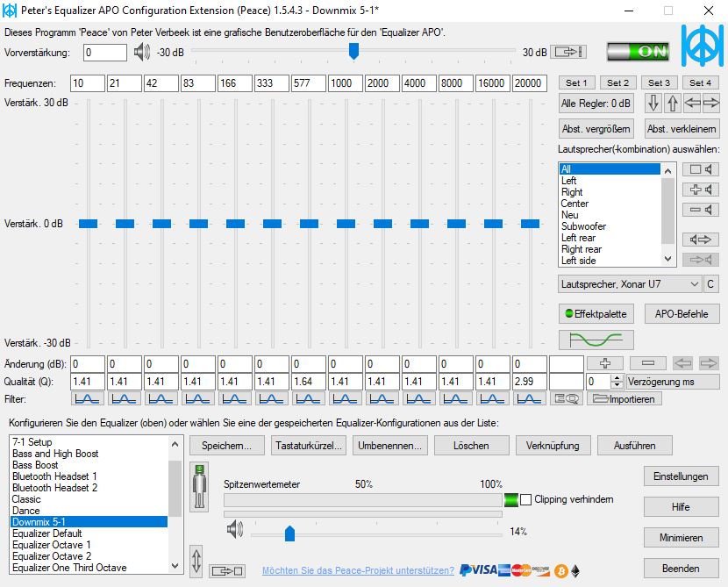
Task: Click the filter search icon beside Importieren
Action: coord(567,399)
